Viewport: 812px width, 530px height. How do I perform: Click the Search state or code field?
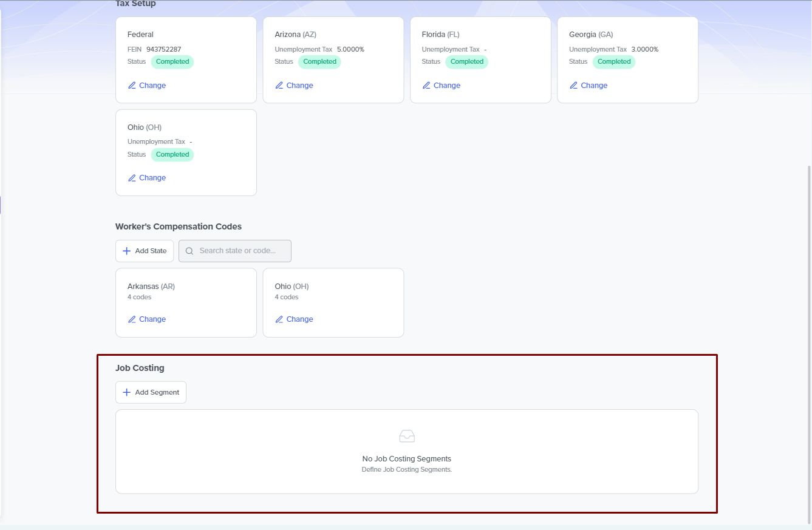click(x=235, y=251)
